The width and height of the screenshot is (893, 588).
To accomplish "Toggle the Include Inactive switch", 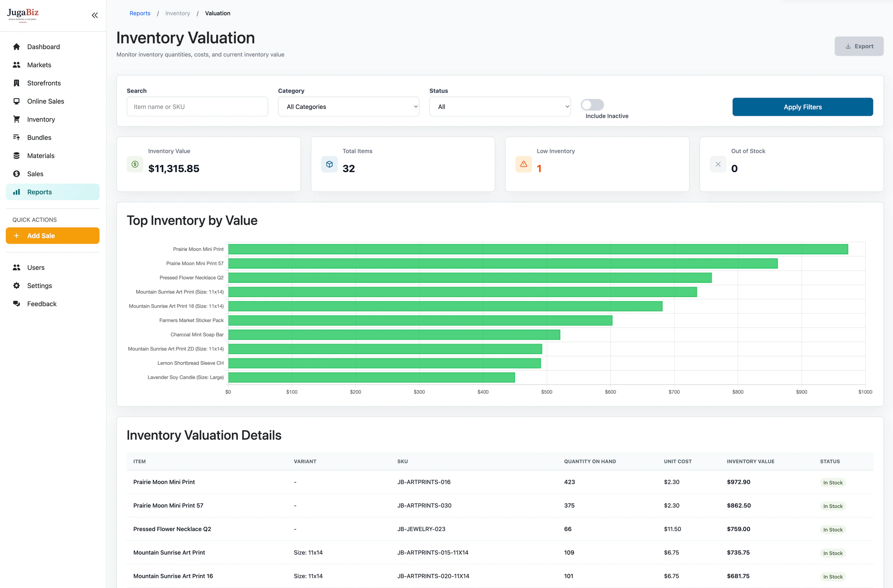I will [592, 105].
